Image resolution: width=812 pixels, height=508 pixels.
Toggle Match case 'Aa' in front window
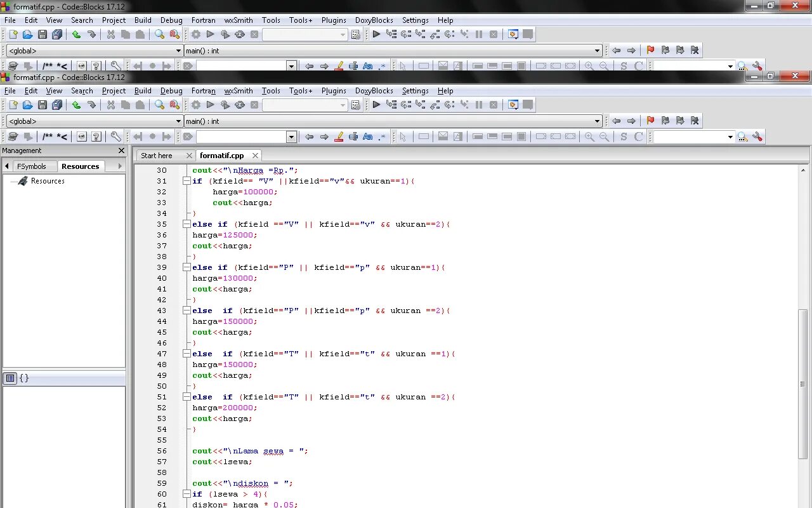tap(367, 137)
